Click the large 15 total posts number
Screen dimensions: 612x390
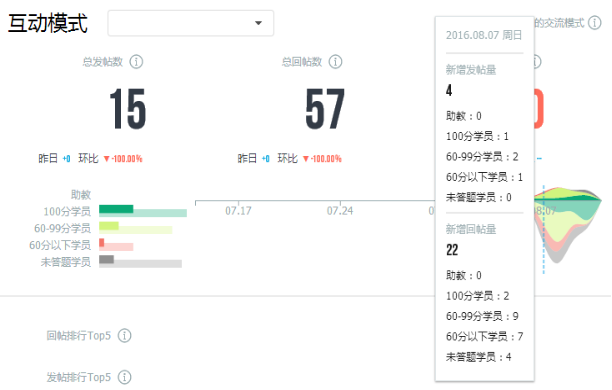[x=128, y=109]
